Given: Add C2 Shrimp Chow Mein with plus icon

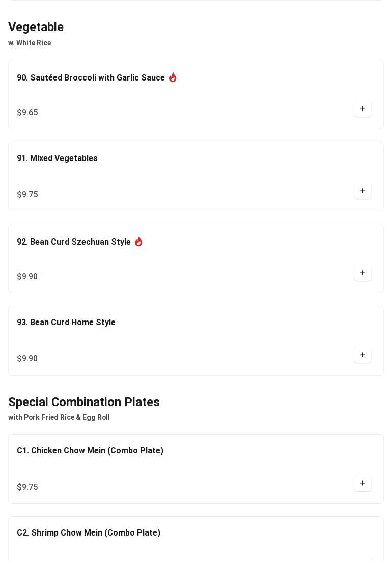Looking at the screenshot, I should 362,558.
